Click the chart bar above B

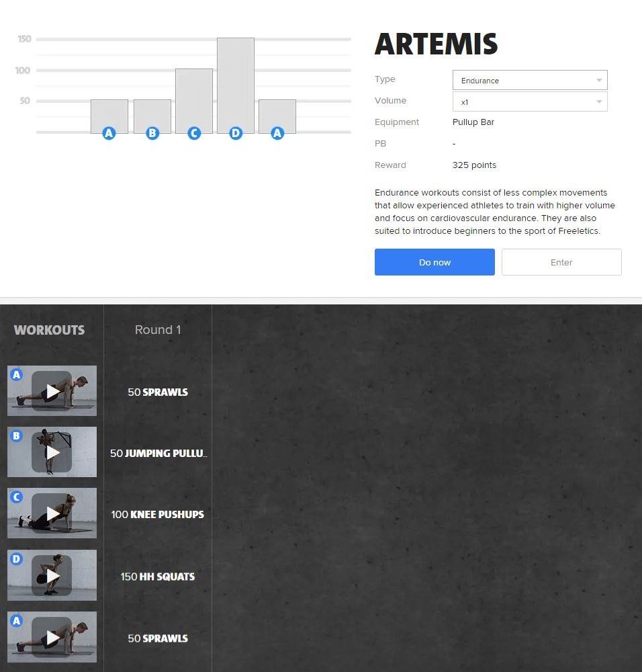tap(152, 115)
